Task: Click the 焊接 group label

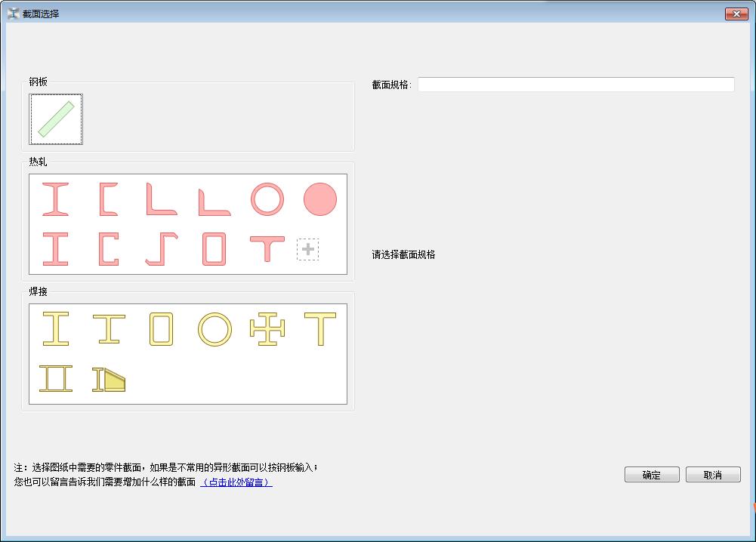Action: click(38, 291)
